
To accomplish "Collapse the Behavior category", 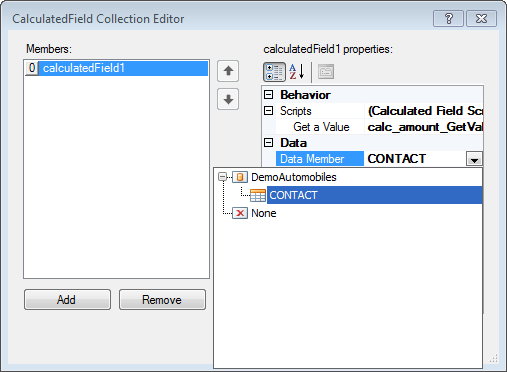I will 269,95.
